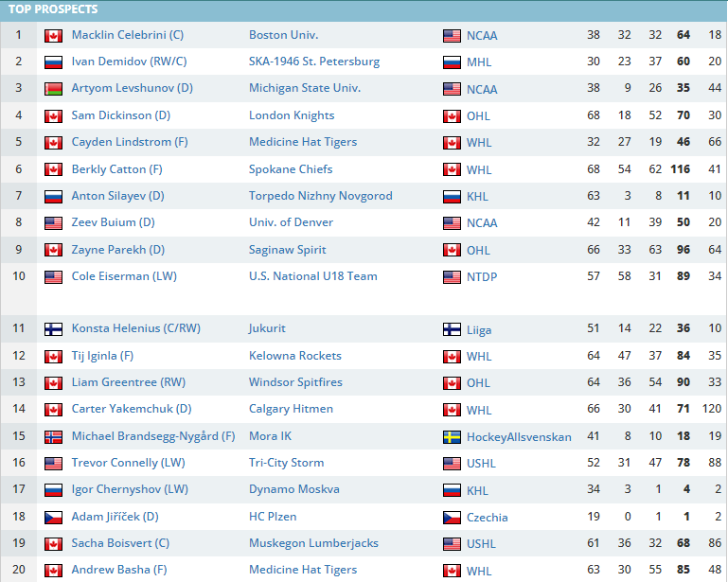Click USA flag beside Zeev Buium
Image resolution: width=728 pixels, height=582 pixels.
pyautogui.click(x=53, y=222)
